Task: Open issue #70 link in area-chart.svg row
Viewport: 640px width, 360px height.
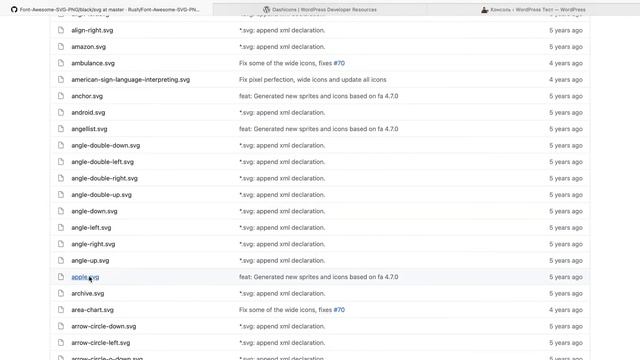Action: pyautogui.click(x=339, y=310)
